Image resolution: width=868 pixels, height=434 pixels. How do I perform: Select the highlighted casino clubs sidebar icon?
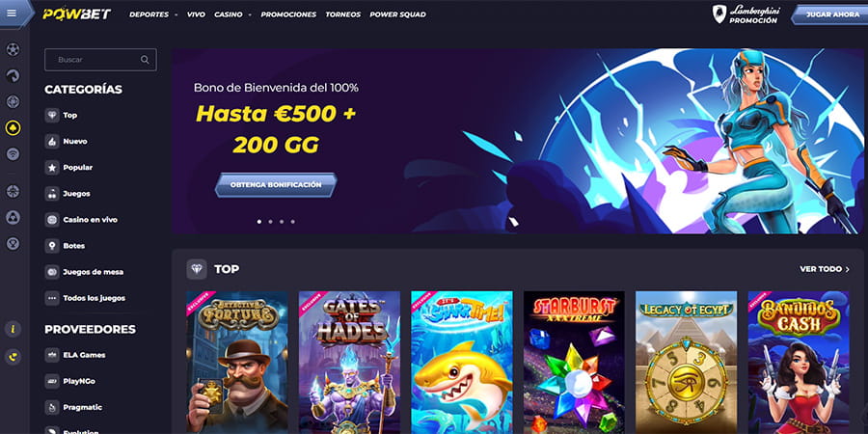13,128
